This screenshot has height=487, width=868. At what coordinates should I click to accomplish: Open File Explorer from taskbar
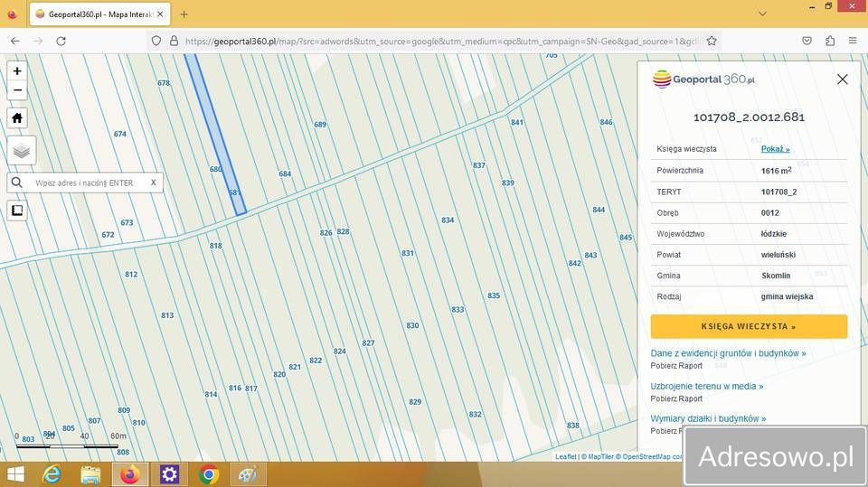90,475
